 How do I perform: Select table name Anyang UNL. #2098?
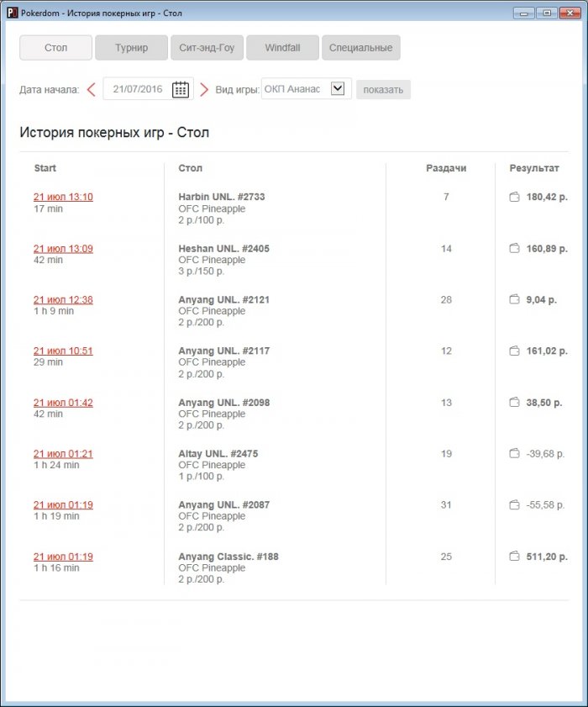[x=224, y=403]
